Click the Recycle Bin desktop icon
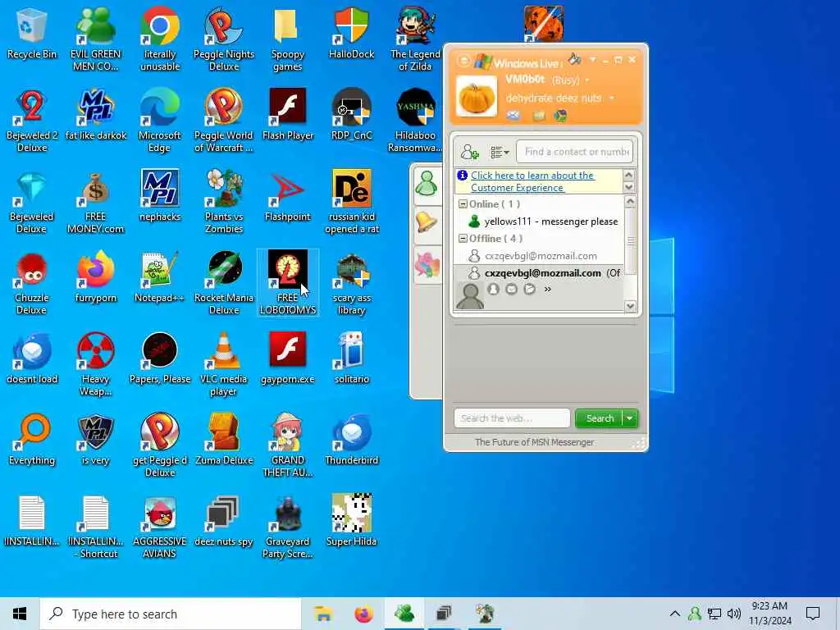 pos(32,33)
